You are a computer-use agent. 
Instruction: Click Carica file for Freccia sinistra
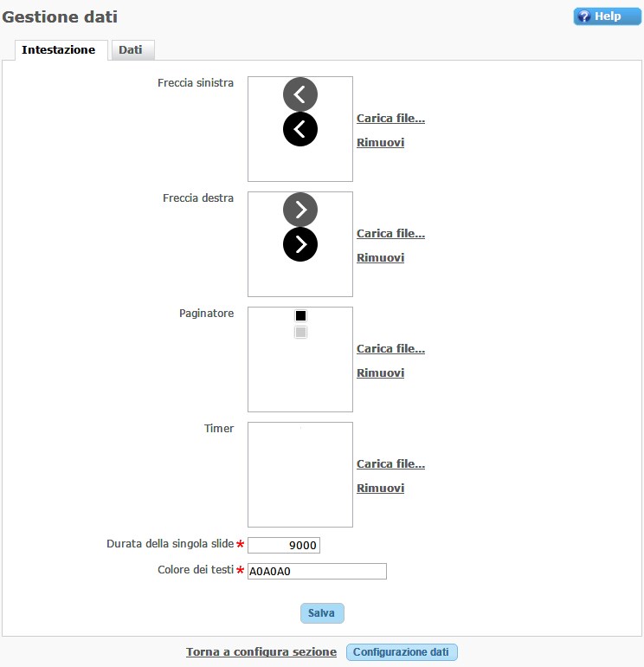tap(390, 119)
